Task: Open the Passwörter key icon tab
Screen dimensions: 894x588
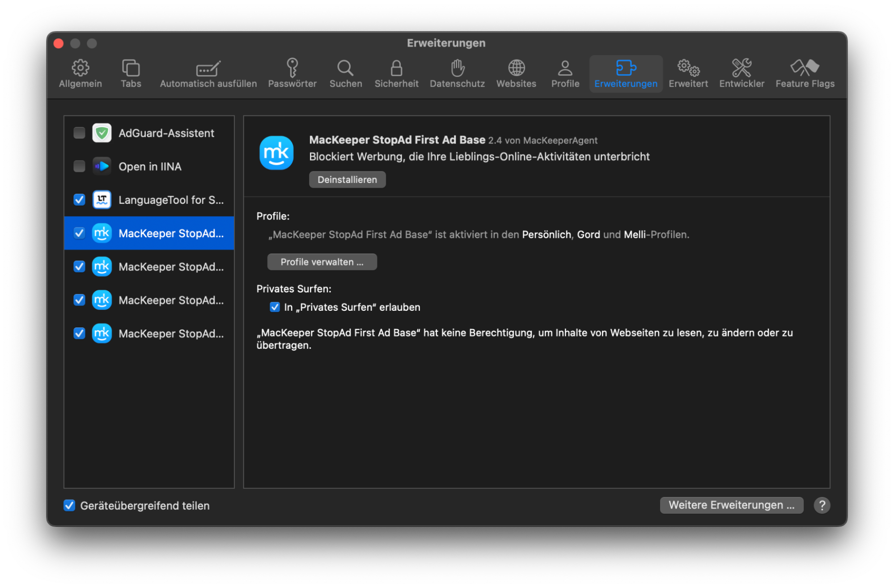Action: [x=292, y=73]
